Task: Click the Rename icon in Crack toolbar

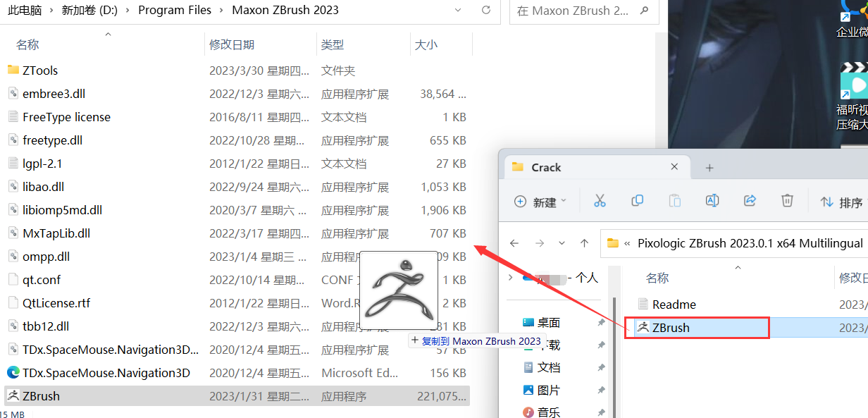Action: (712, 201)
